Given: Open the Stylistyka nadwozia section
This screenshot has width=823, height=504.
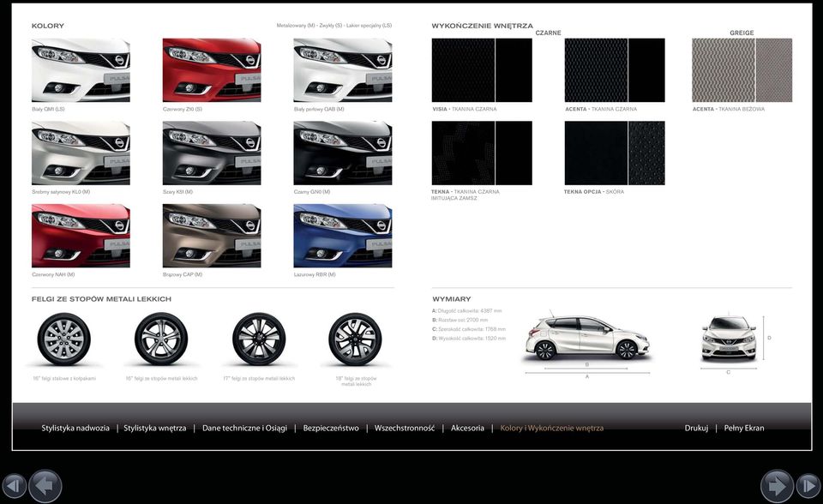Looking at the screenshot, I should [75, 428].
